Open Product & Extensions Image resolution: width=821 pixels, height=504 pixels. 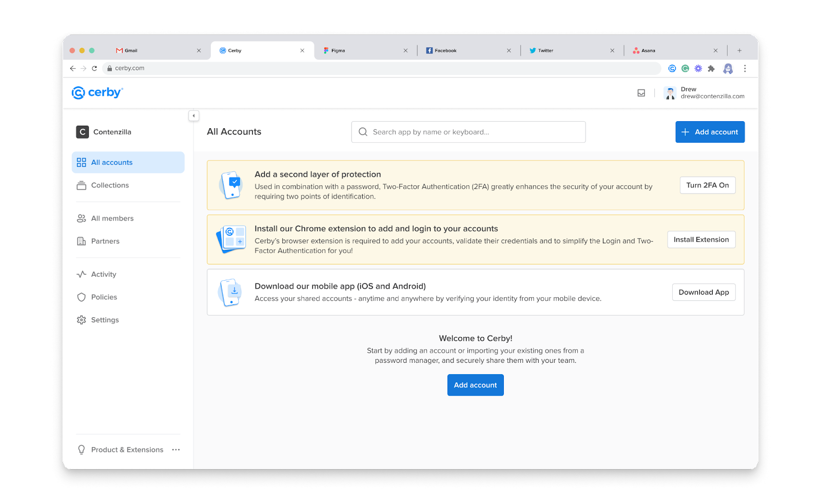120,450
